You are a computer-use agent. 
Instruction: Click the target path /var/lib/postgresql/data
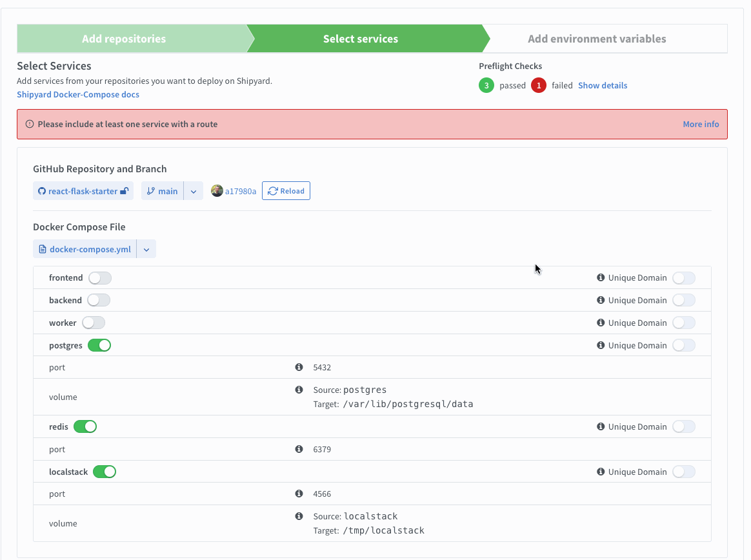point(408,404)
